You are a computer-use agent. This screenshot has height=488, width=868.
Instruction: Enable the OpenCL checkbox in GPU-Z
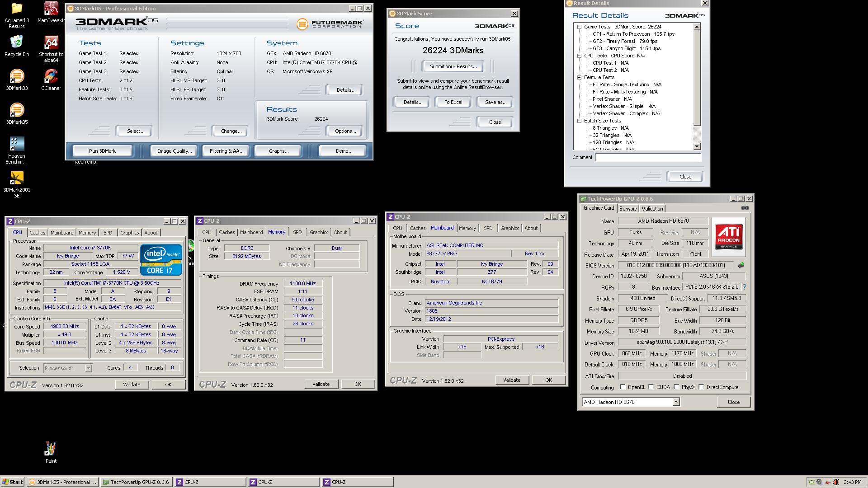(x=623, y=387)
